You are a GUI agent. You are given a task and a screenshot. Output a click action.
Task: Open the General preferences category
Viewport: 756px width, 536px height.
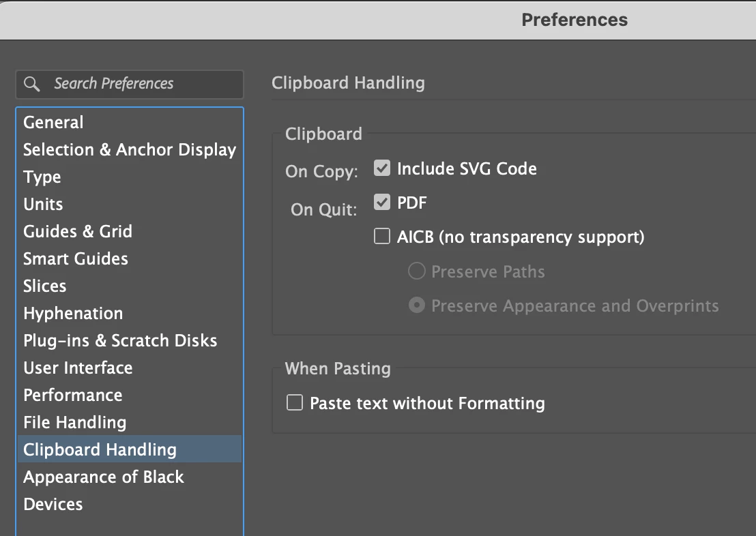(x=53, y=123)
